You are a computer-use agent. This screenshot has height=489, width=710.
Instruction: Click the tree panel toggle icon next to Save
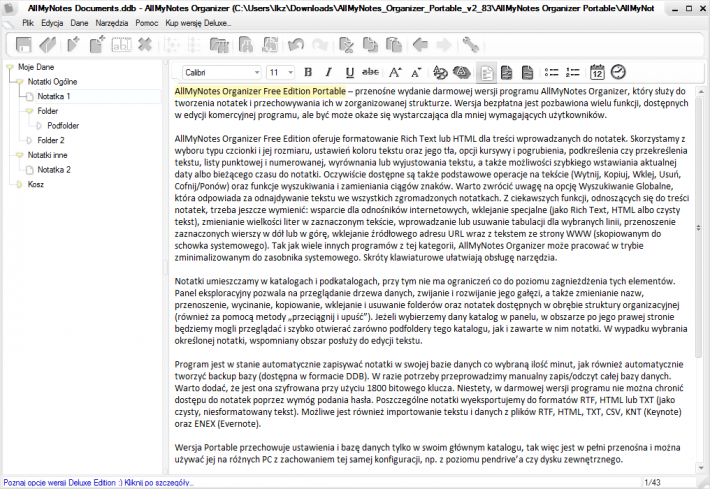48,45
